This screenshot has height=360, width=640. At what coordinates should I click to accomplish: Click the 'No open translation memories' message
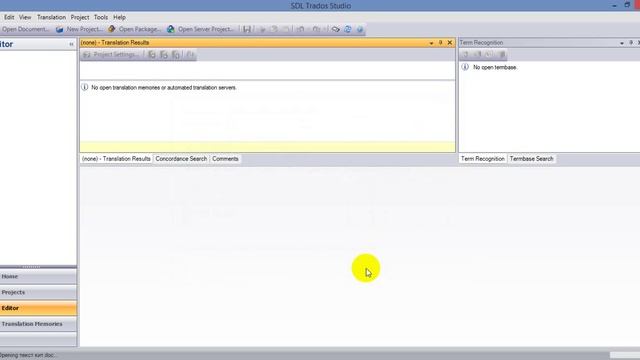click(164, 87)
